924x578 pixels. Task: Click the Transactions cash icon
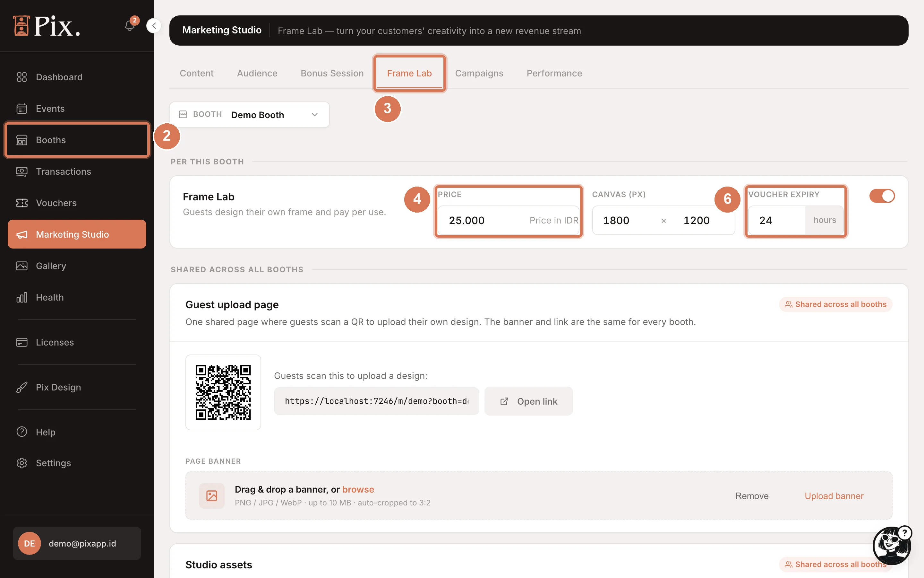(22, 172)
